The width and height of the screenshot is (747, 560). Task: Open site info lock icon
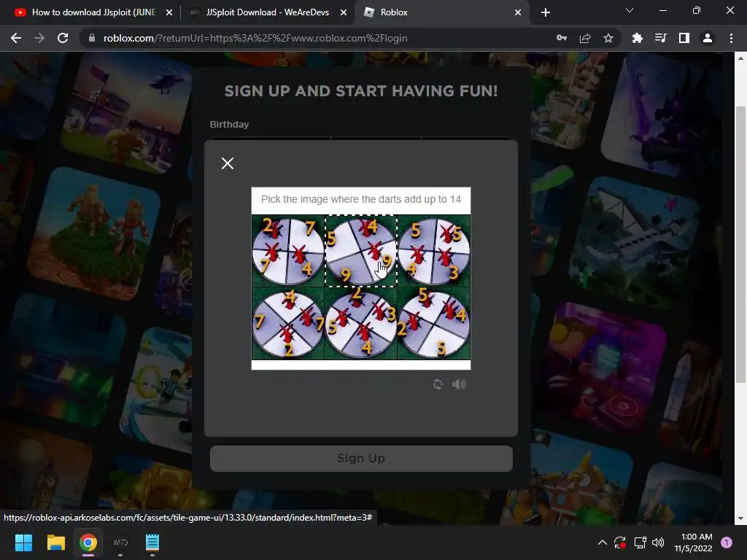tap(92, 38)
